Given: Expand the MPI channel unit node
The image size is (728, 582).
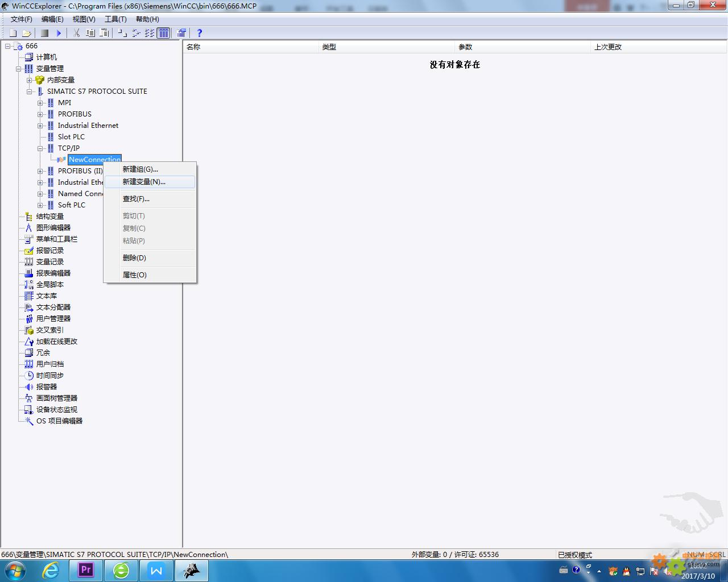Looking at the screenshot, I should click(40, 103).
